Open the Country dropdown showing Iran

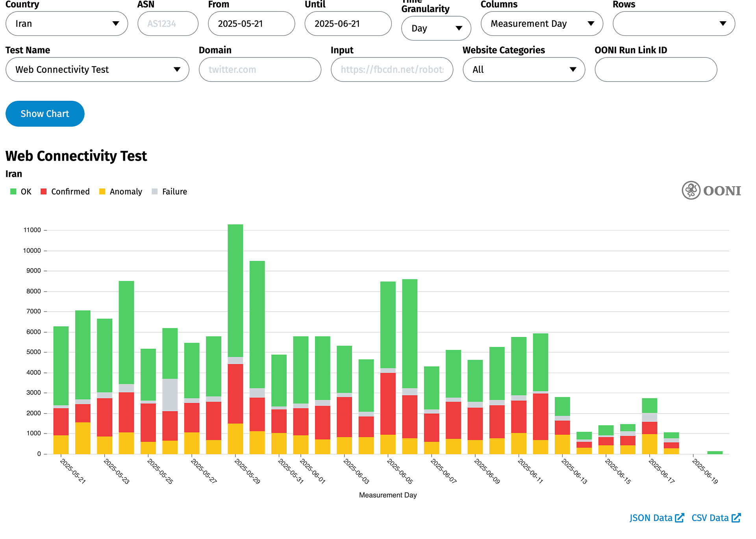point(67,24)
